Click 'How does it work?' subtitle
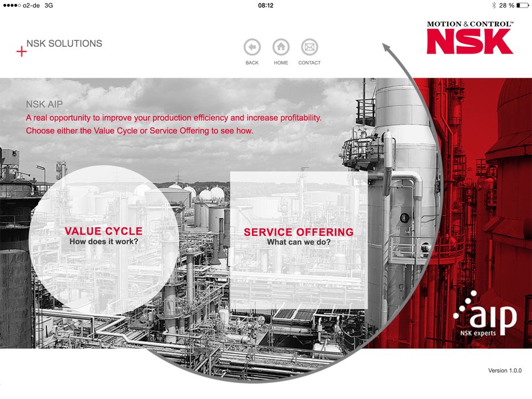 (x=104, y=242)
